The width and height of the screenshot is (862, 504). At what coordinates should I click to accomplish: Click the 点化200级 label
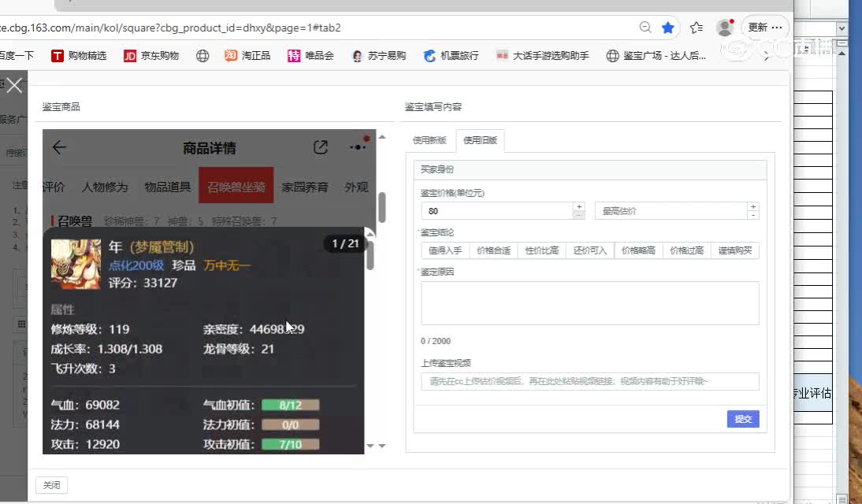[x=136, y=265]
